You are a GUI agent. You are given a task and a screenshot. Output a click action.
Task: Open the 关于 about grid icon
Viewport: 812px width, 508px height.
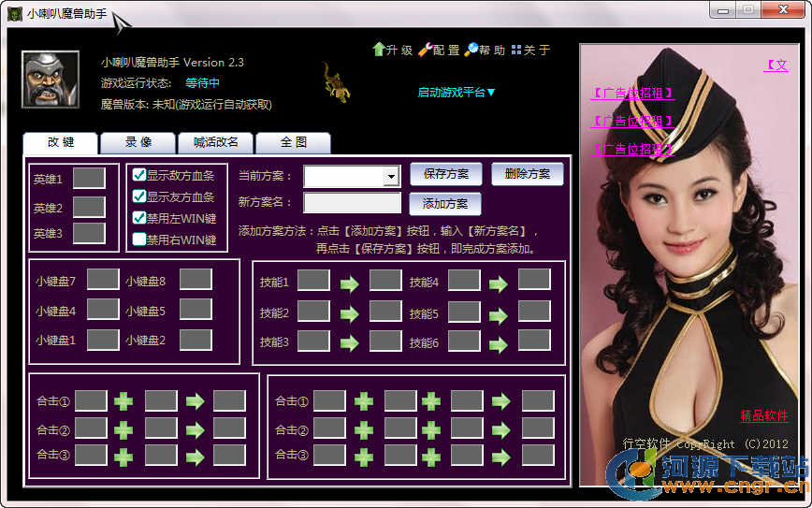pos(516,50)
